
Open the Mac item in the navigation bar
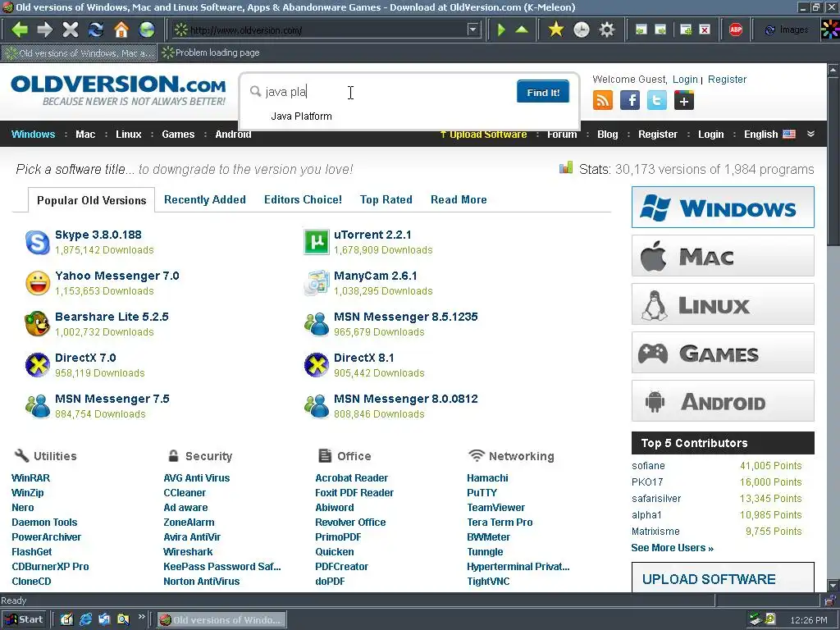(x=85, y=135)
